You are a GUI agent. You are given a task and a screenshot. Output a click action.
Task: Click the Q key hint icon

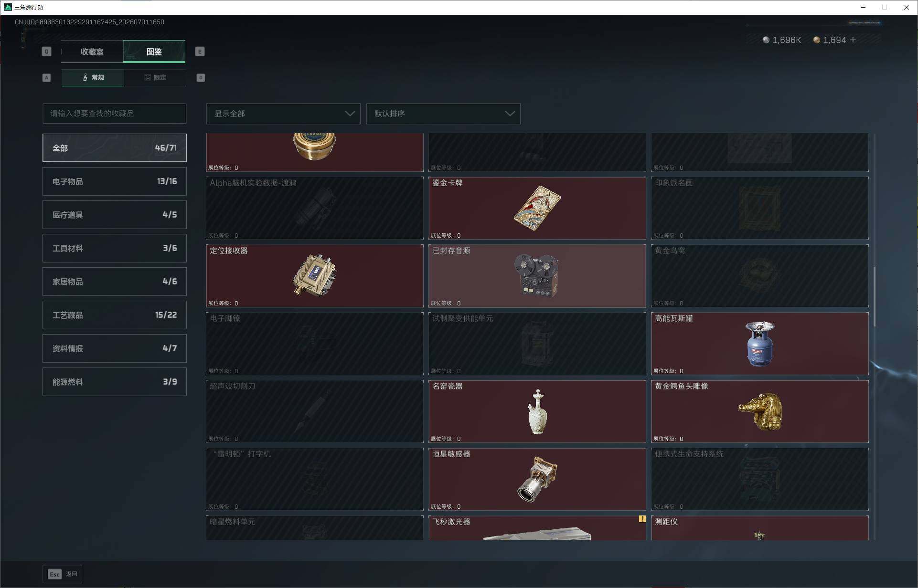[46, 52]
